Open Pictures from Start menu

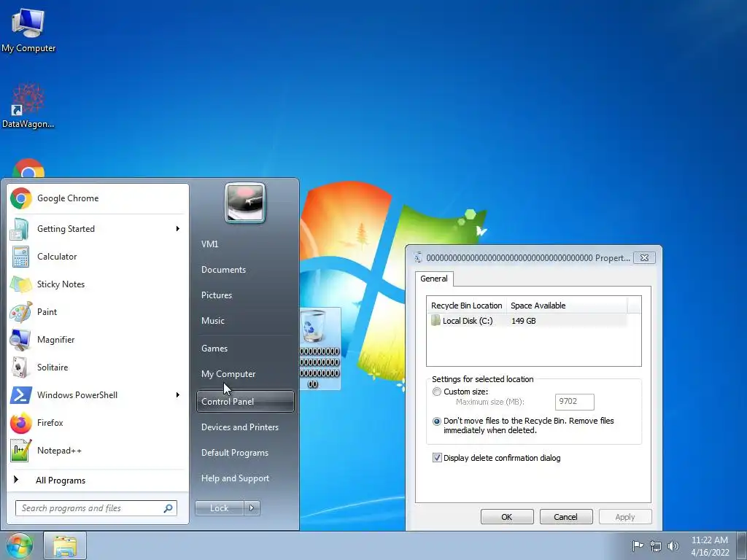click(216, 295)
